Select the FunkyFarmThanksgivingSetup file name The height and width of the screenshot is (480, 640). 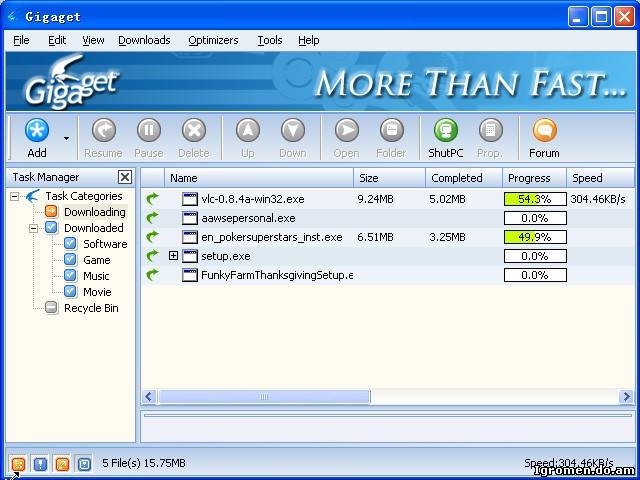point(277,275)
